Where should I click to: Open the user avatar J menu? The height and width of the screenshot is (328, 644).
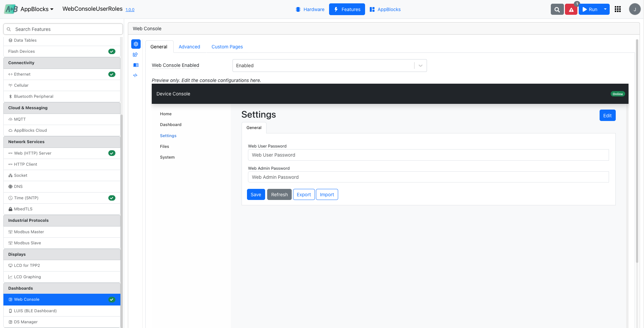(x=635, y=9)
